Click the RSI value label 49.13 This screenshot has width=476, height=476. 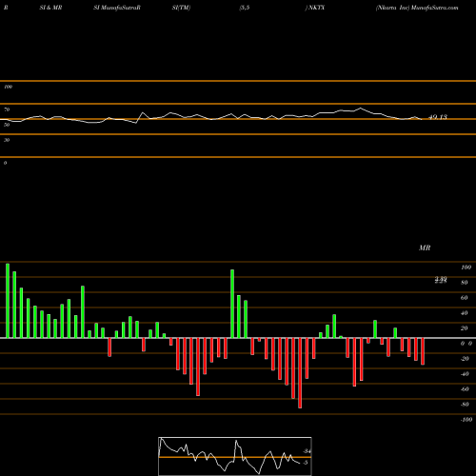(x=438, y=117)
